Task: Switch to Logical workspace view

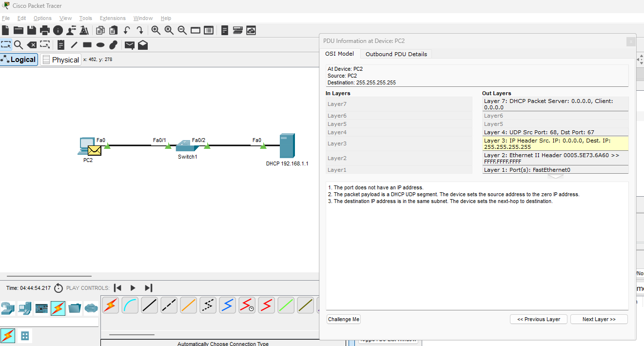Action: point(20,60)
